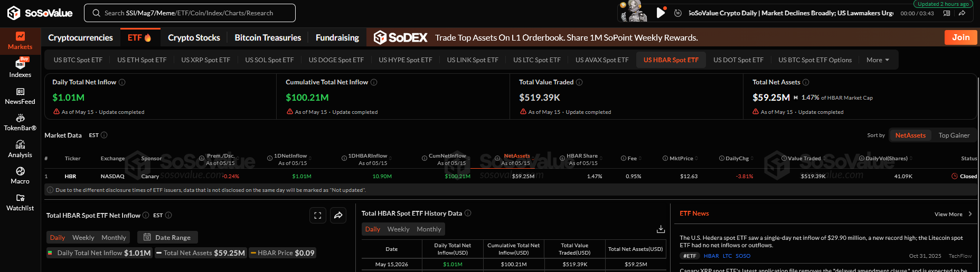
Task: Open NewsFeed from the sidebar
Action: (20, 96)
